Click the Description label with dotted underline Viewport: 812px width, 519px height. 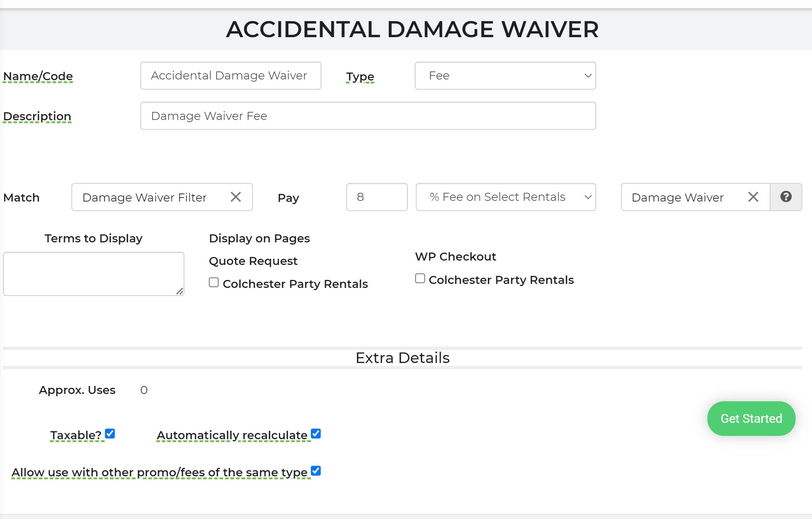[37, 116]
